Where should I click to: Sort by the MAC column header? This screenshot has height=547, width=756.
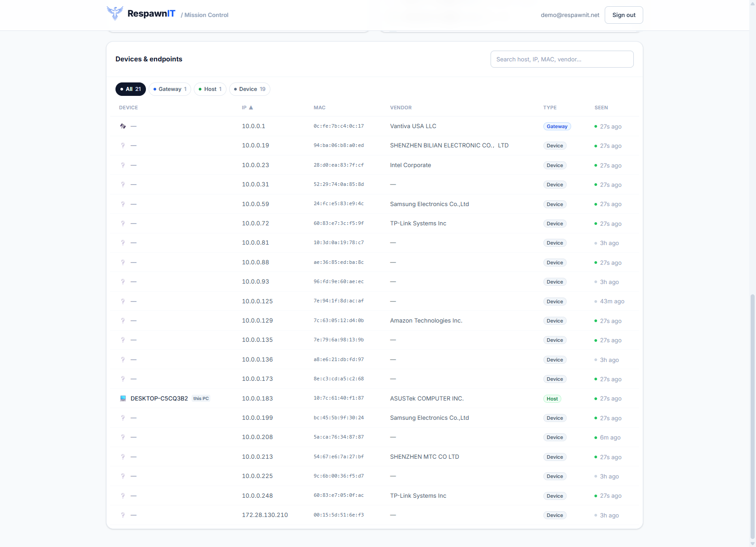320,108
